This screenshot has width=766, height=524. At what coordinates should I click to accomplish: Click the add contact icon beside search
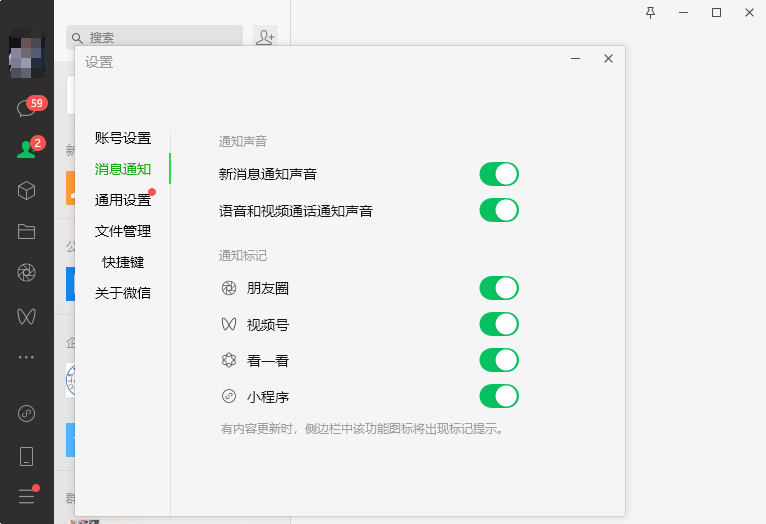[x=265, y=37]
